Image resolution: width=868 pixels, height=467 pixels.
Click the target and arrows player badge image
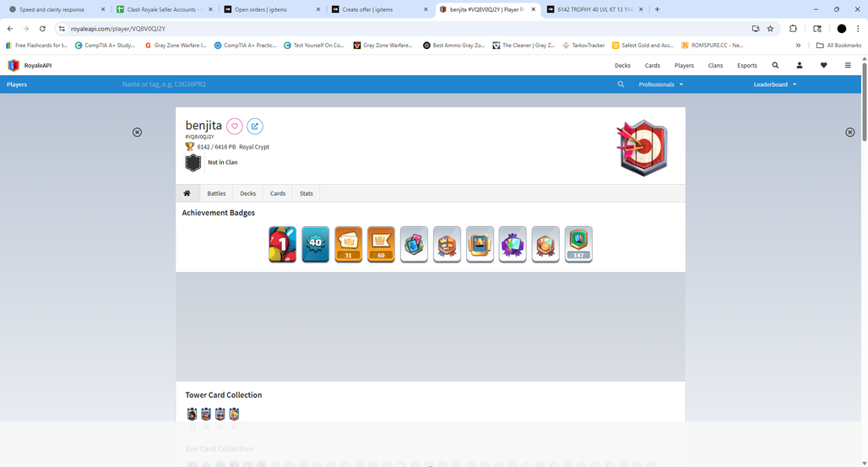[x=643, y=148]
